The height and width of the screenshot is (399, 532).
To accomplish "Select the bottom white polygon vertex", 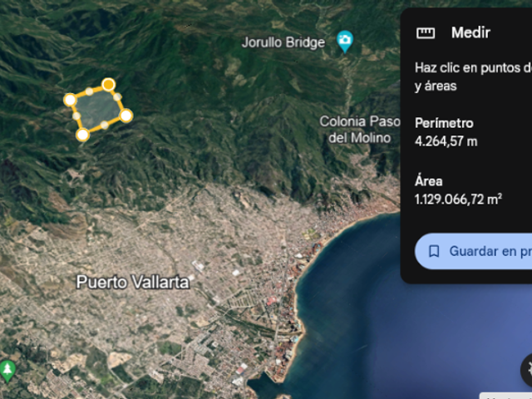I will [x=82, y=135].
